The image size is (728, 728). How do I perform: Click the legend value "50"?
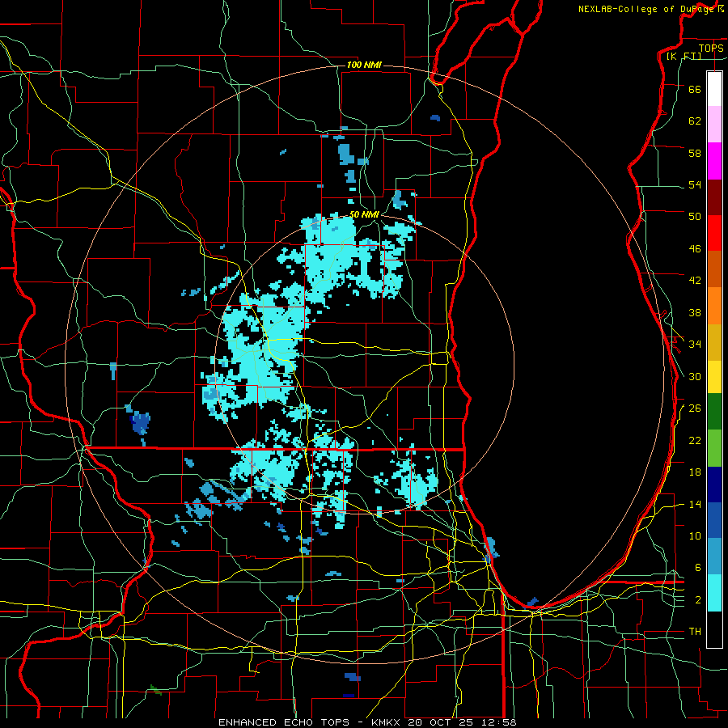(695, 217)
